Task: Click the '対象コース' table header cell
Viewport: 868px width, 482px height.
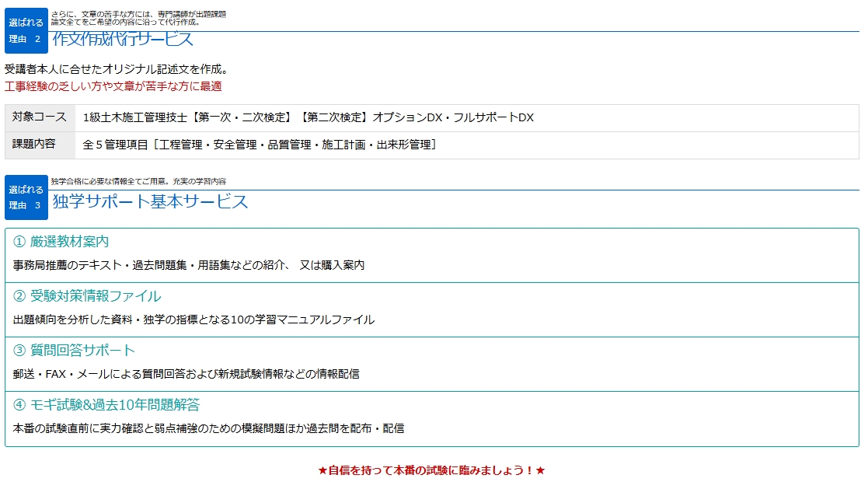Action: 40,117
